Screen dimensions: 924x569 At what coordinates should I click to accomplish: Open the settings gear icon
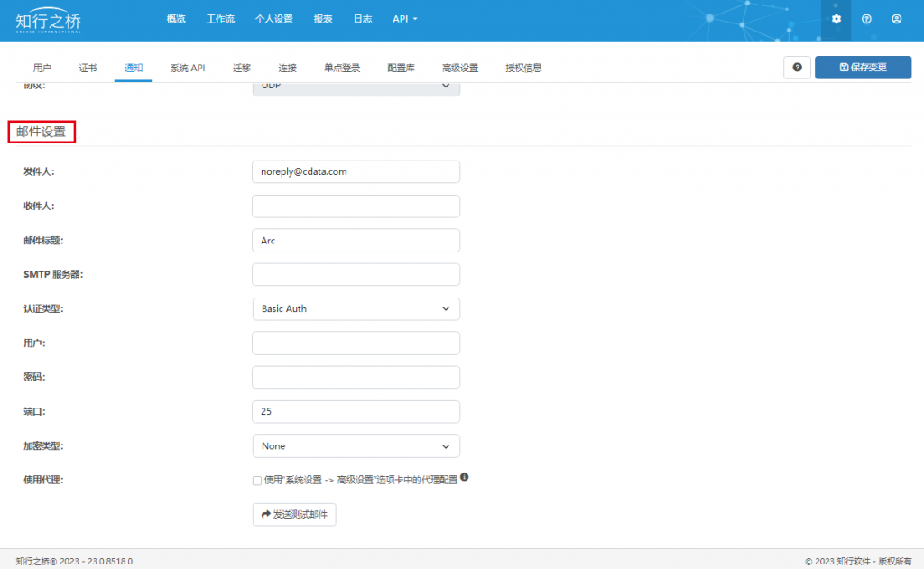[x=836, y=19]
